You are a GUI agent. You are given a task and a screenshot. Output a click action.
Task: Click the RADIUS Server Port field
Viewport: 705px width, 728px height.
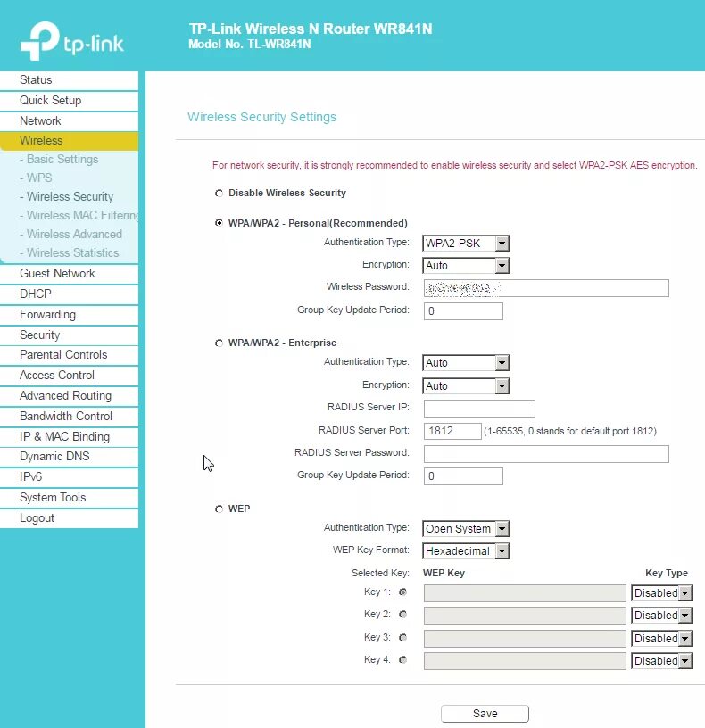pyautogui.click(x=452, y=431)
